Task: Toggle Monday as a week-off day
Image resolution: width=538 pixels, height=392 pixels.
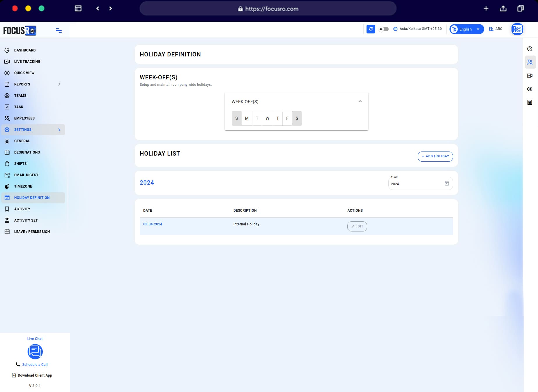Action: tap(247, 118)
